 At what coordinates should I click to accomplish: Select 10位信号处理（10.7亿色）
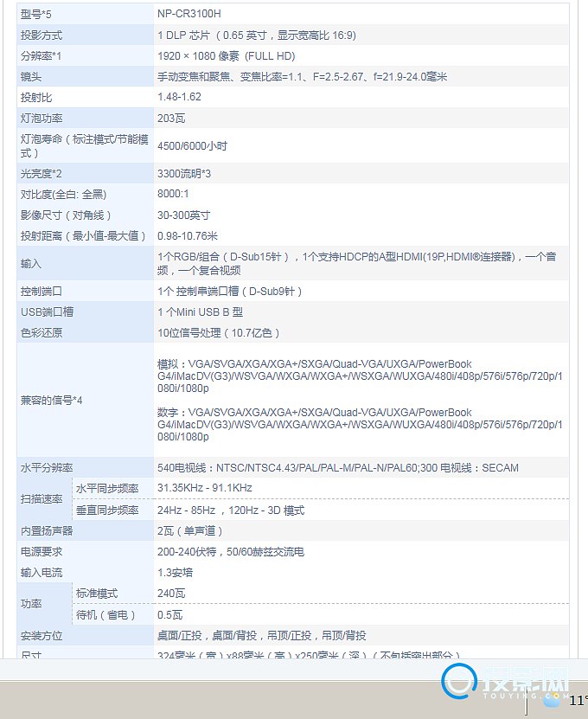pos(219,332)
